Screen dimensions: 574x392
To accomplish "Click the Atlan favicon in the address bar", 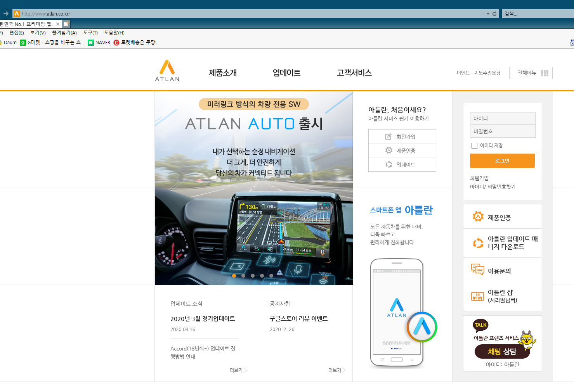I will point(17,14).
